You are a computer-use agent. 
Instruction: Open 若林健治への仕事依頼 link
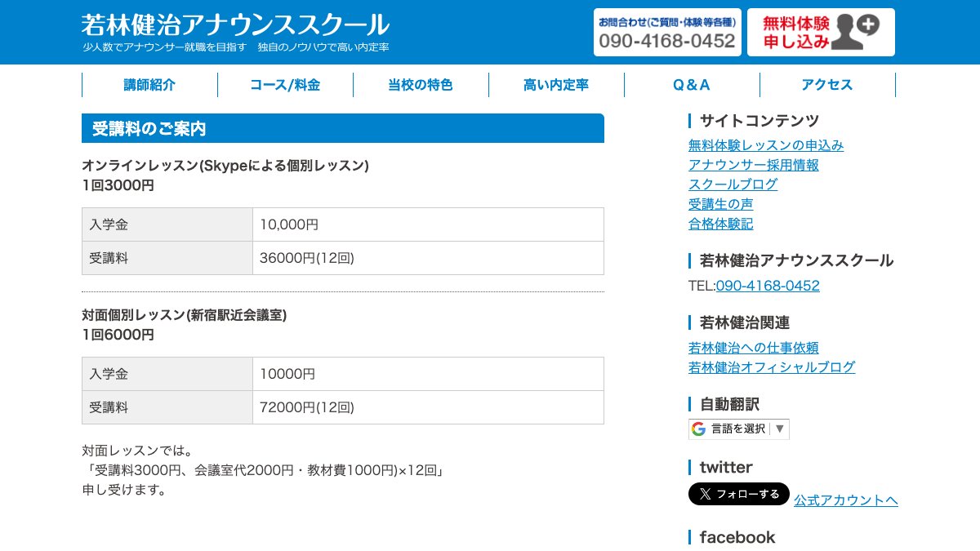(x=754, y=348)
